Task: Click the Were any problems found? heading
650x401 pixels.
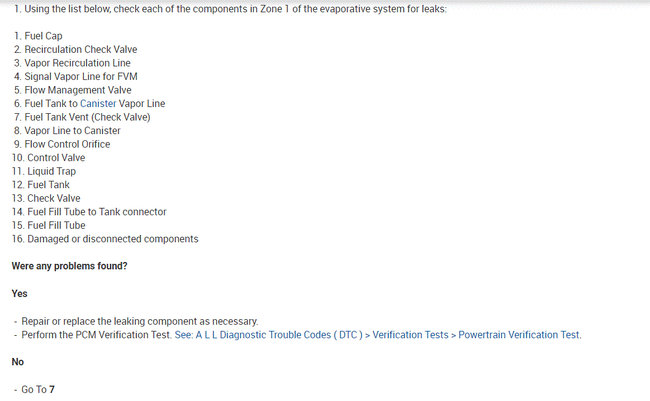Action: click(69, 267)
